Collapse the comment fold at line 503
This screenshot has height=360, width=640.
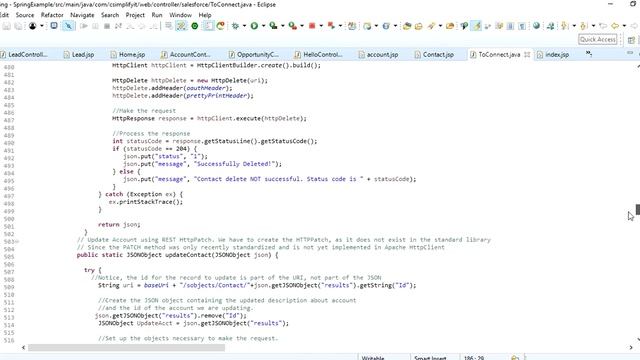click(x=17, y=241)
